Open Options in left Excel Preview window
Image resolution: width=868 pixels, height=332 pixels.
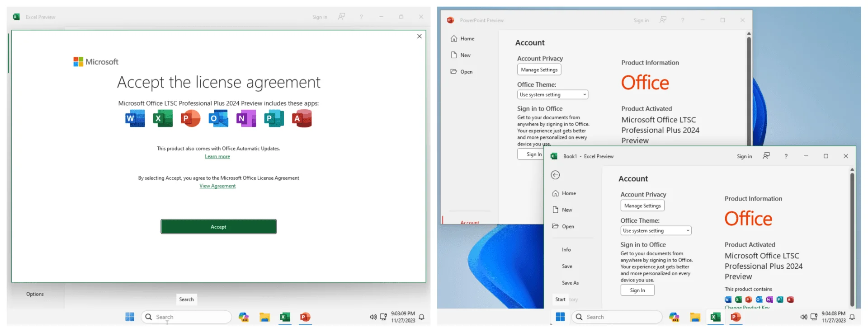tap(35, 294)
